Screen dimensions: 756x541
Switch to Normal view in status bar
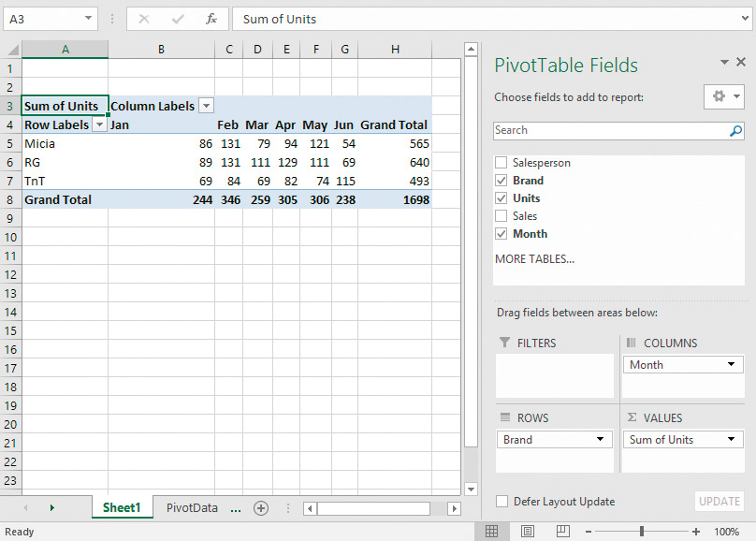coord(492,532)
